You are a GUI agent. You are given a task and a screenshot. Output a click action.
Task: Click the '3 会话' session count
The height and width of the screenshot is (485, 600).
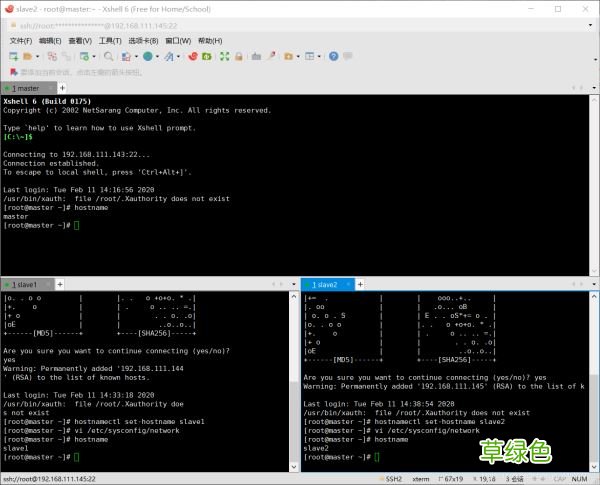[514, 479]
